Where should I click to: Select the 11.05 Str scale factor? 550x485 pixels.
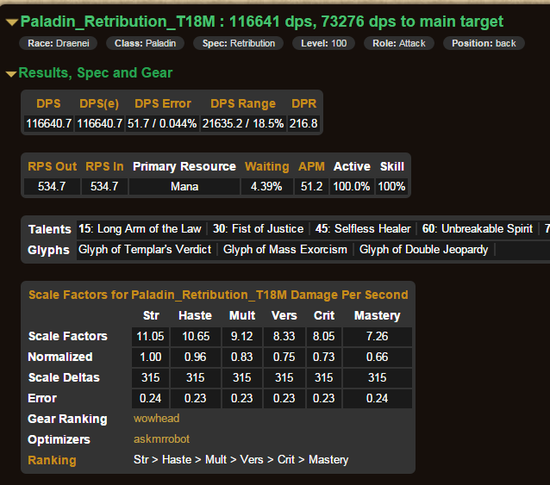[x=150, y=336]
